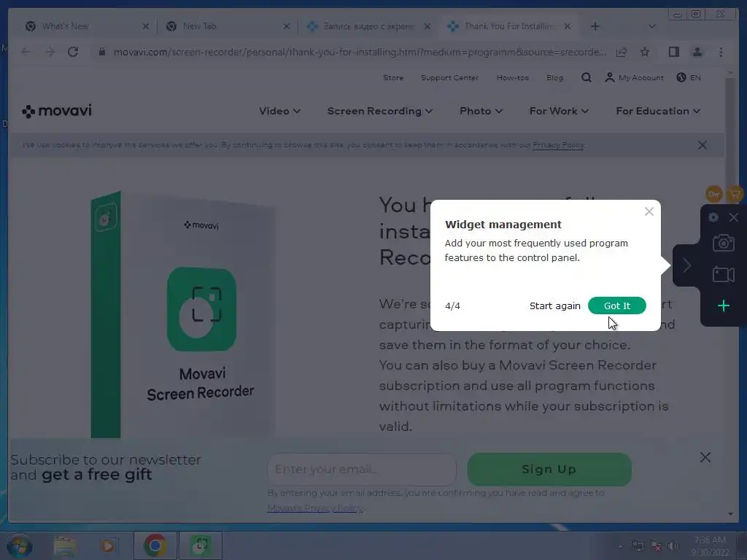Select the Thank You For Installing tab
The width and height of the screenshot is (747, 560).
pos(508,26)
